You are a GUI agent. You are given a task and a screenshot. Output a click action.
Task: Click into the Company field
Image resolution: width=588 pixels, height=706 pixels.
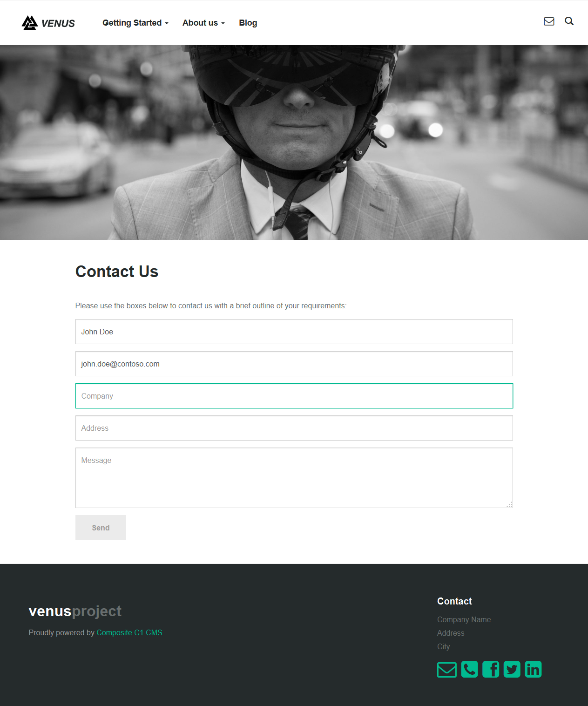pyautogui.click(x=294, y=396)
